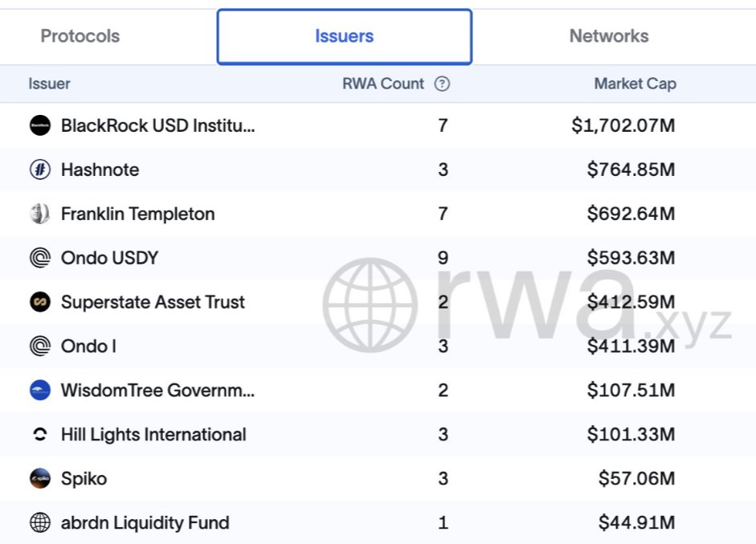Select the Superstate Asset Trust logo icon
The image size is (756, 544).
(40, 302)
